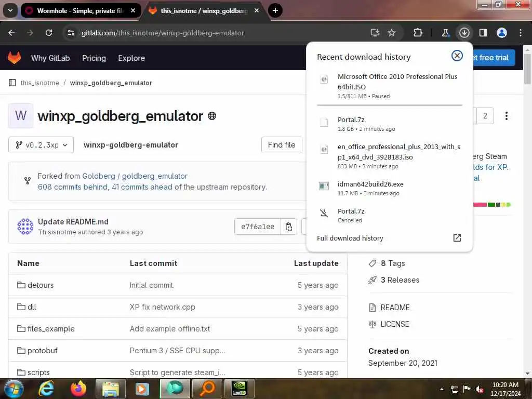This screenshot has width=532, height=399.
Task: Open idman642build26.exe download entry
Action: click(389, 188)
